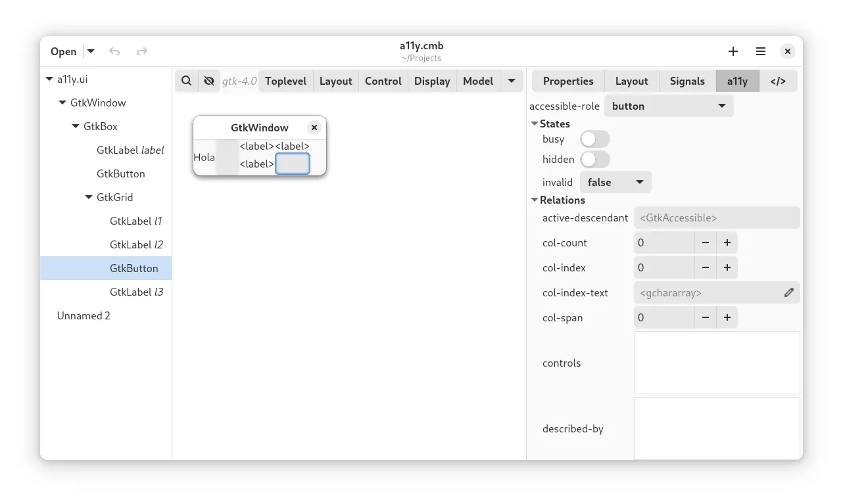843x504 pixels.
Task: Collapse the Relations section
Action: [x=535, y=200]
